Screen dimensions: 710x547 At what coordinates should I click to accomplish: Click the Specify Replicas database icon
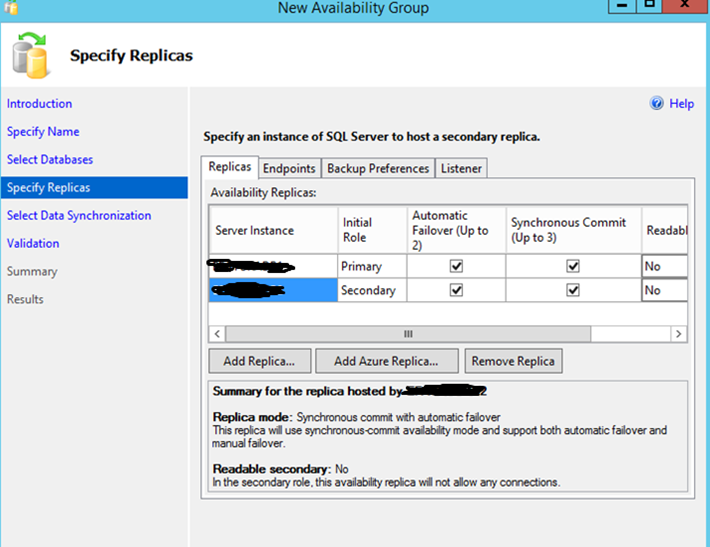click(x=32, y=55)
